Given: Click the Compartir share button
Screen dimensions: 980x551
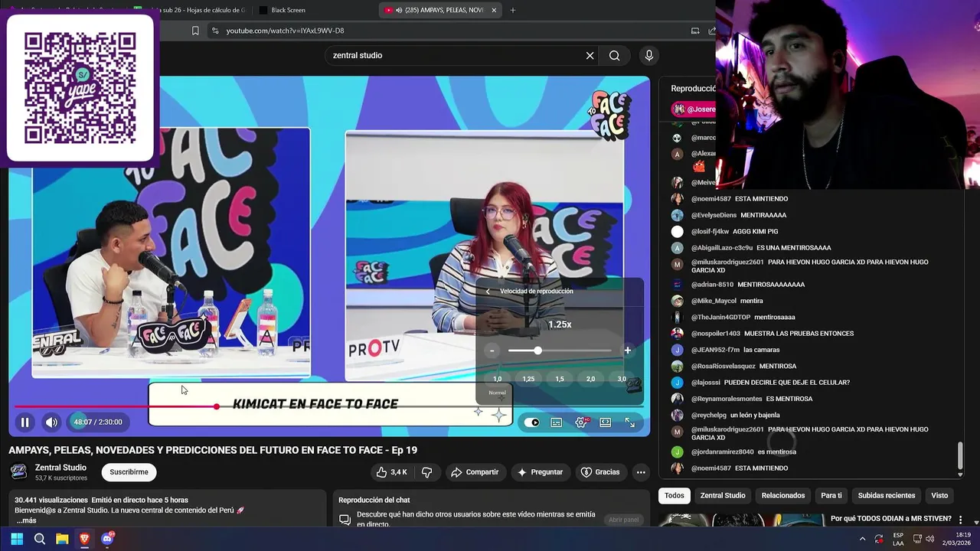Looking at the screenshot, I should click(x=475, y=472).
